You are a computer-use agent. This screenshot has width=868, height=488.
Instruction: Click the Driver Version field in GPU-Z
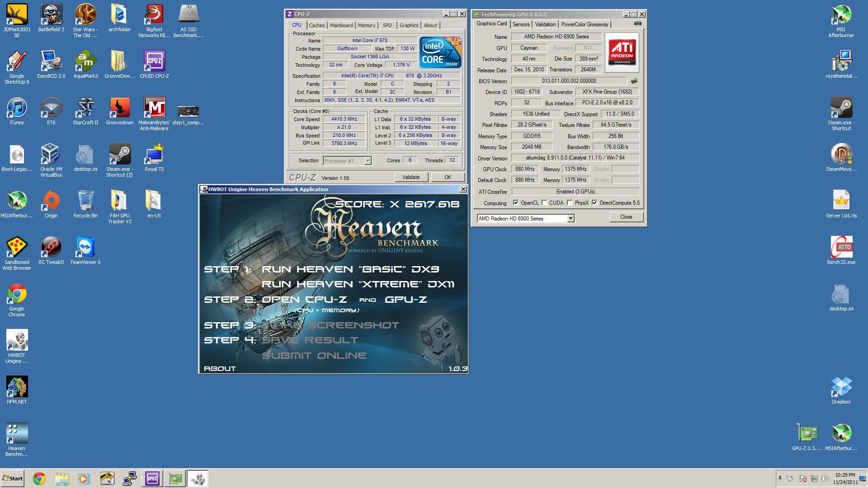point(575,158)
